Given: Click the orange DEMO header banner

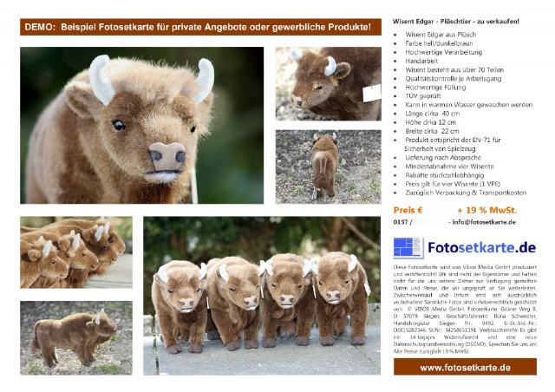Looking at the screenshot, I should [x=200, y=27].
